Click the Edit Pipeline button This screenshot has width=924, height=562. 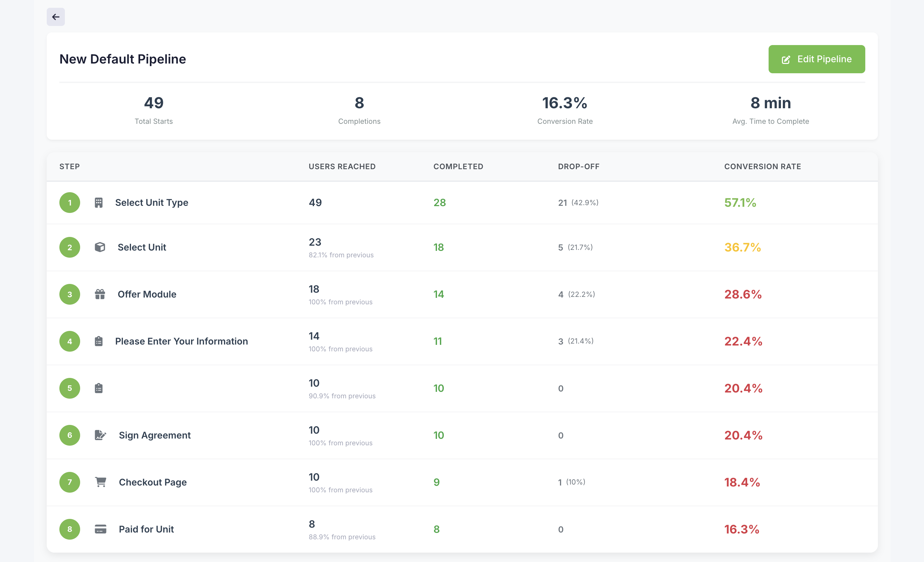(x=816, y=59)
